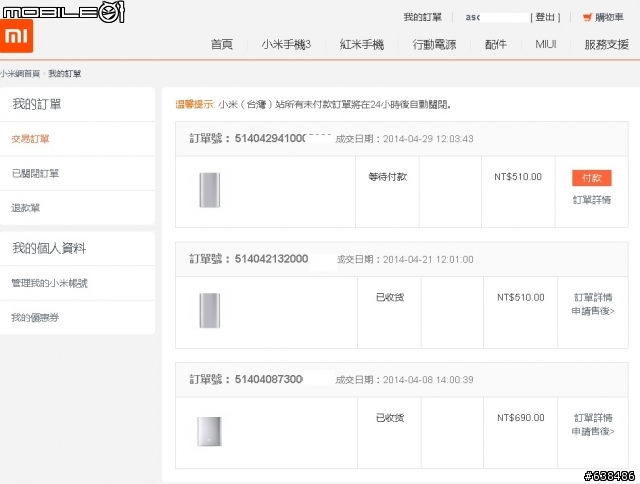Click power bank thumbnail in 2014-04-29 order
The width and height of the screenshot is (640, 484).
click(210, 190)
